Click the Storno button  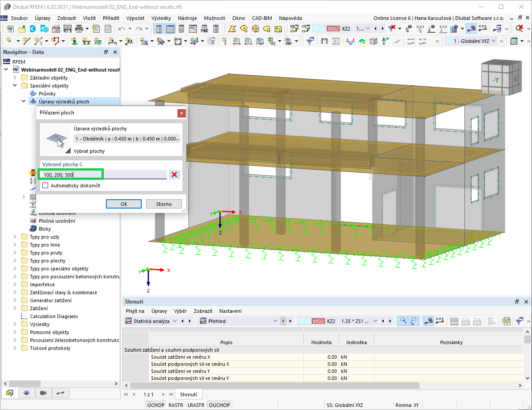pyautogui.click(x=164, y=204)
